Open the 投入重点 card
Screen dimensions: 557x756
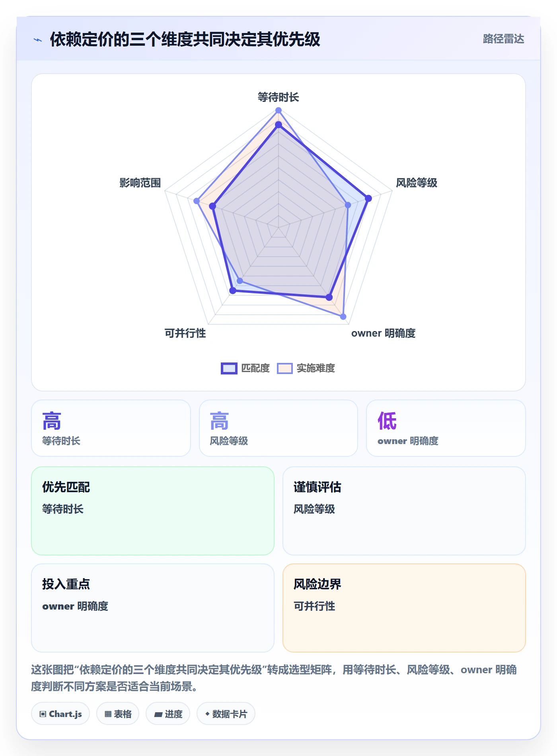153,608
